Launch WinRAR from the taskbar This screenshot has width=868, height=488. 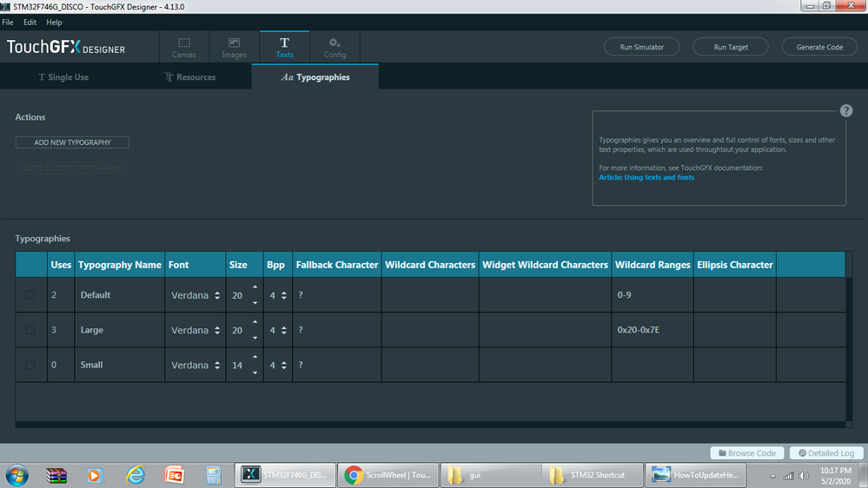(x=56, y=475)
